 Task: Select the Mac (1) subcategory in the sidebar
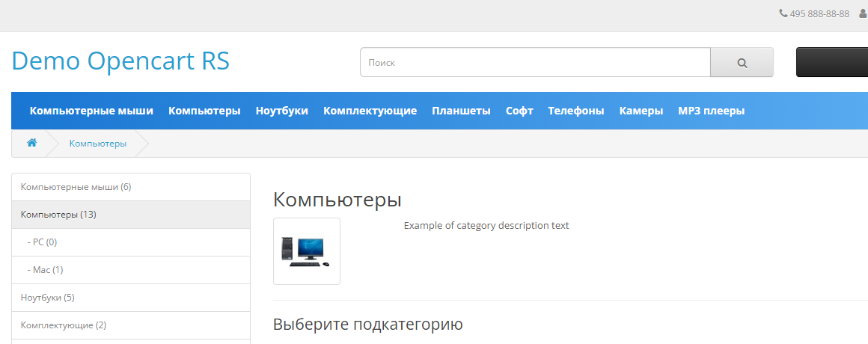coord(45,270)
